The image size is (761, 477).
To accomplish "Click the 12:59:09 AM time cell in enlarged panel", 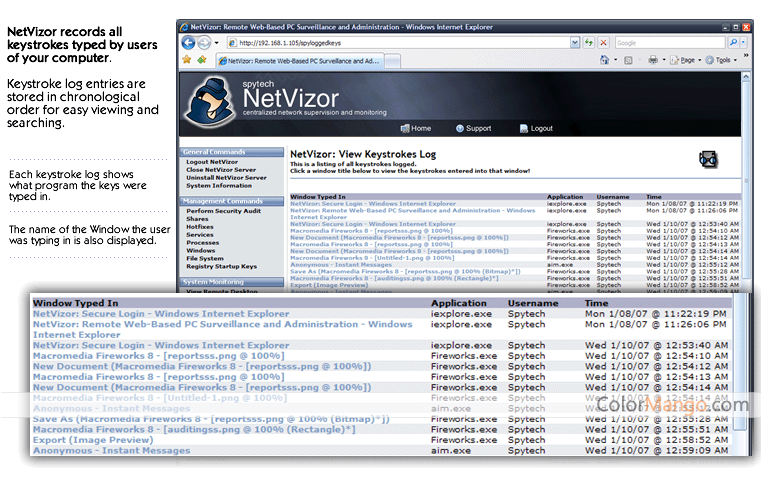I will 656,451.
